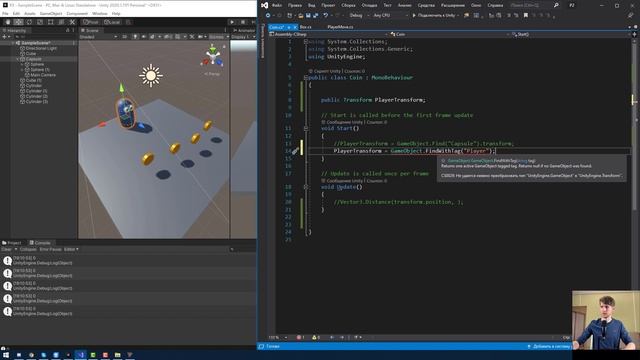Viewport: 640px width, 360px height.
Task: Select the first Debug.Log console entry
Action: tap(128, 261)
